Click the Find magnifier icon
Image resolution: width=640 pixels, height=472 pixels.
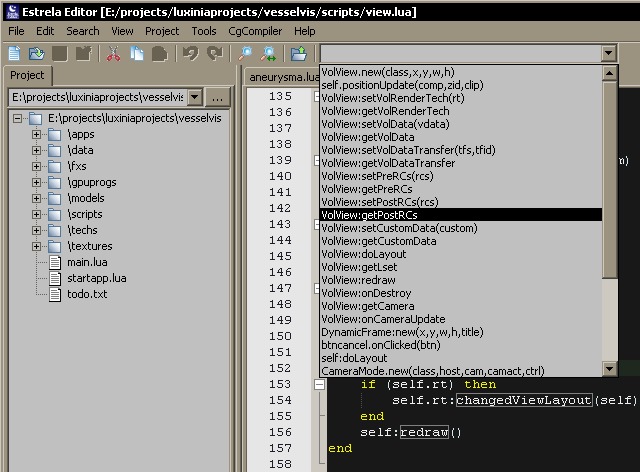coord(245,53)
